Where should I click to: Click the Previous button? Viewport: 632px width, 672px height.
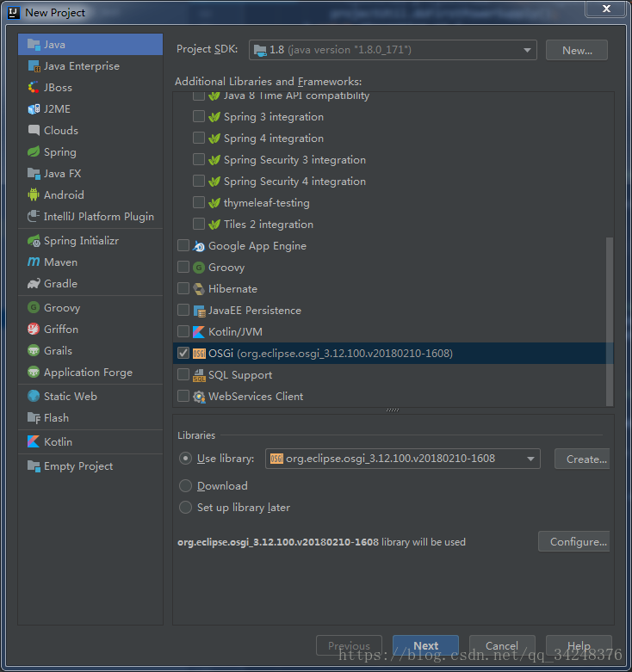349,645
